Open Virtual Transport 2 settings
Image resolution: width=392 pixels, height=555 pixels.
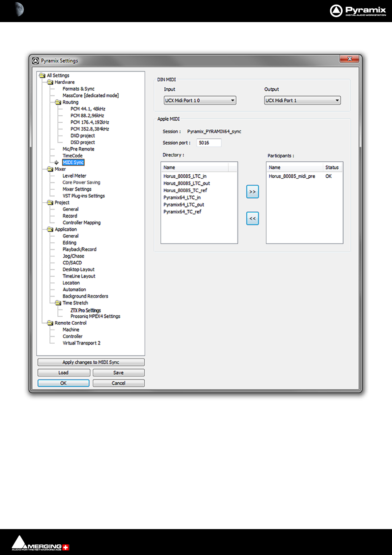81,343
